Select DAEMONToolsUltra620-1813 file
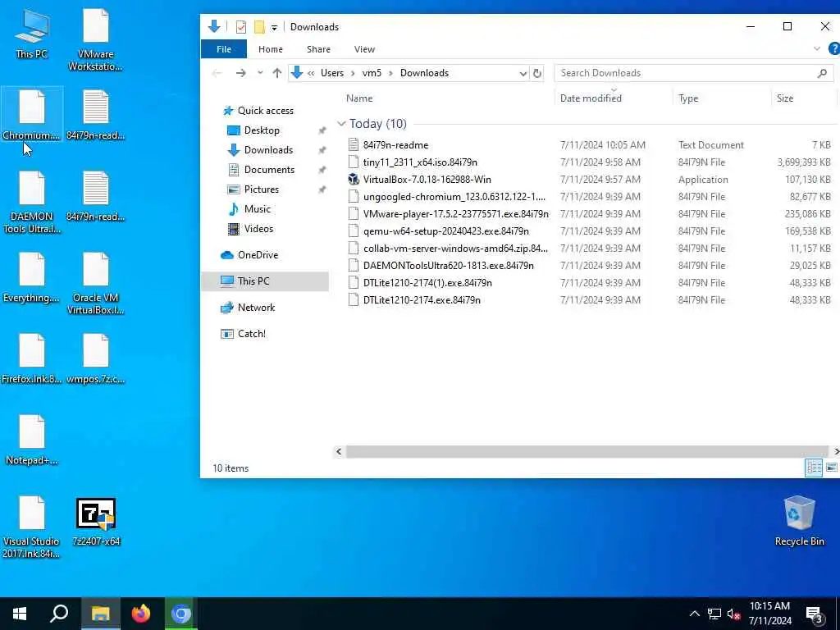The width and height of the screenshot is (840, 630). (589, 265)
